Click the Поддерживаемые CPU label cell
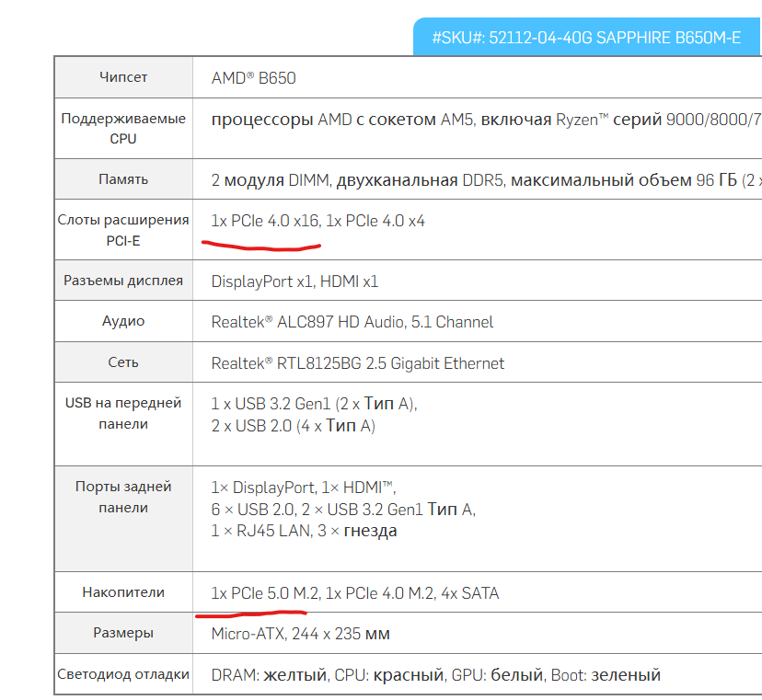Screen dimensions: 762x700 pyautogui.click(x=123, y=128)
